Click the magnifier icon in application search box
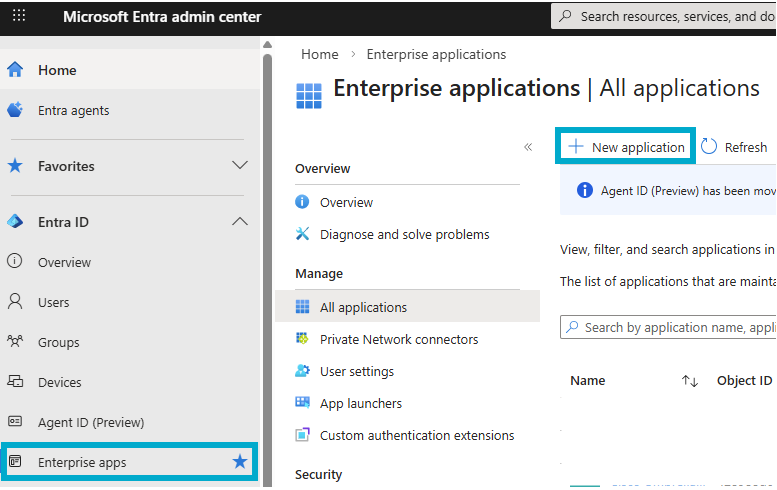The image size is (777, 490). (572, 327)
